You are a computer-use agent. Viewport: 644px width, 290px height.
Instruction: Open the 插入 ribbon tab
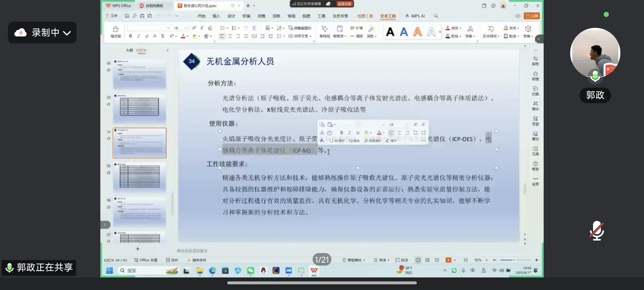[x=216, y=16]
